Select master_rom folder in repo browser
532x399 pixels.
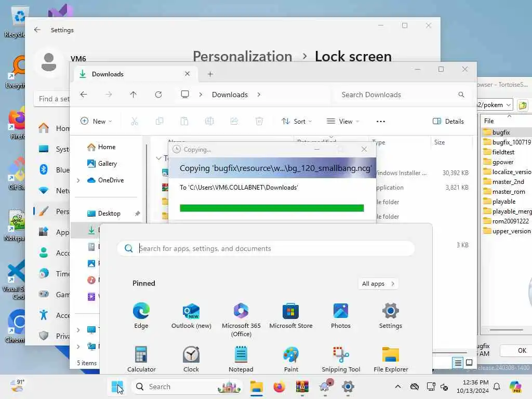[x=508, y=192]
